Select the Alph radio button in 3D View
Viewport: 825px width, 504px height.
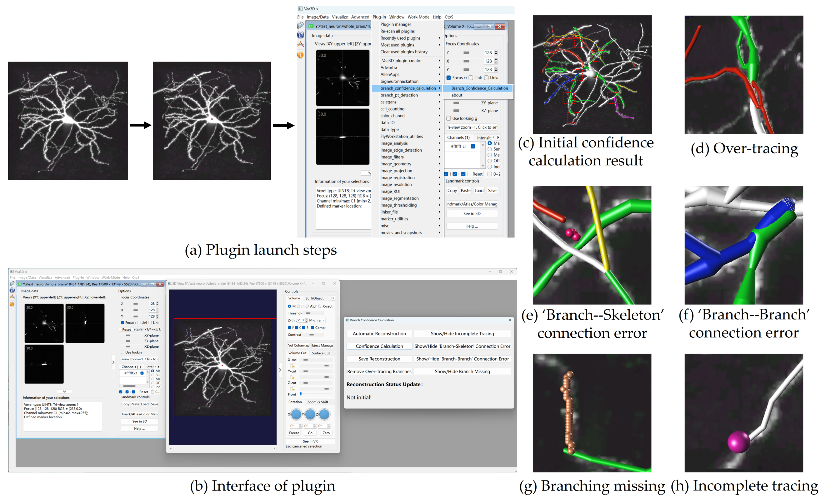click(x=307, y=306)
